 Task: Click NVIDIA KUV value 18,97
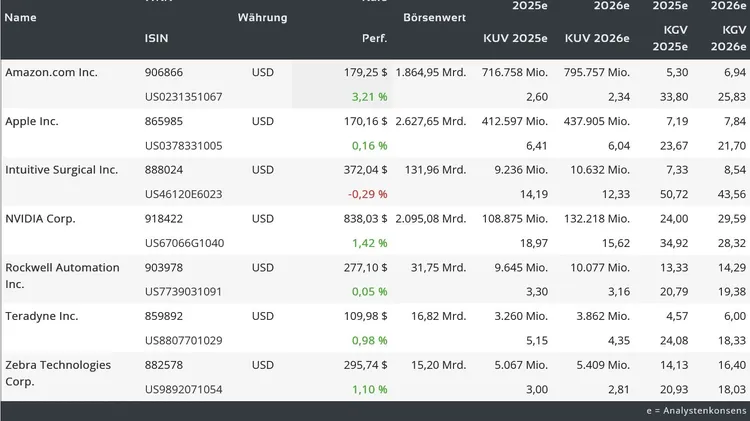534,243
